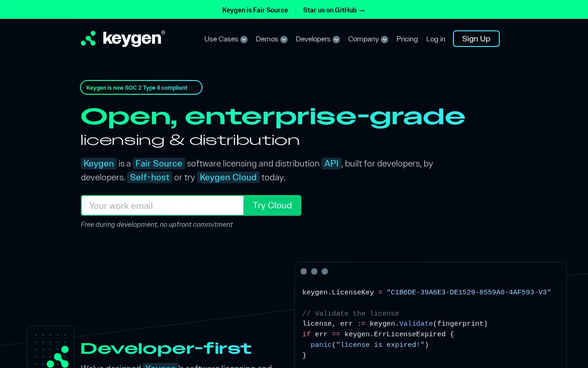This screenshot has height=368, width=588.
Task: Expand the chevron next to Developers
Action: [x=336, y=40]
